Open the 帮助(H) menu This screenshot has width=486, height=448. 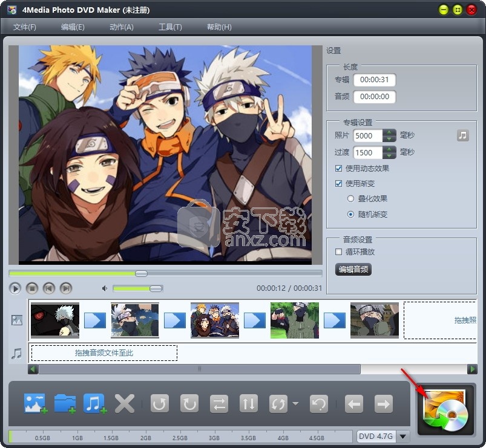click(x=219, y=27)
